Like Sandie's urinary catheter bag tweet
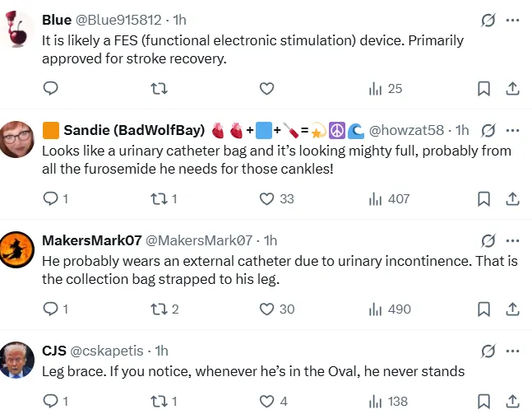Image resolution: width=532 pixels, height=414 pixels. [x=266, y=198]
